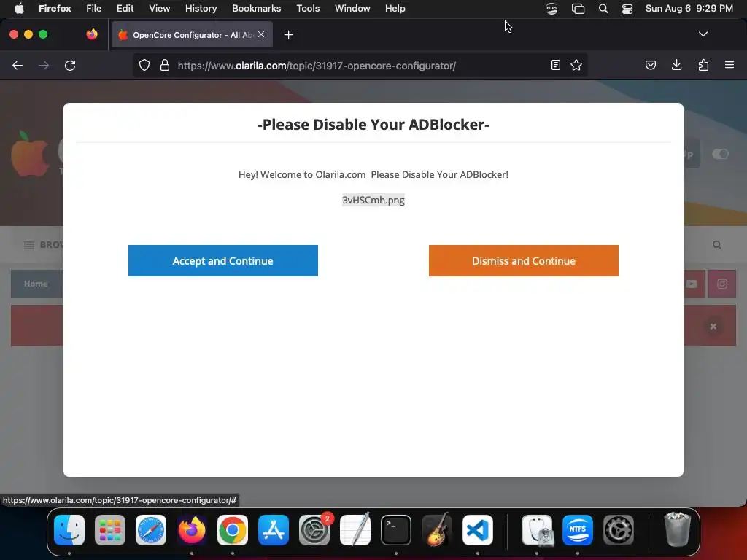Open the History menu

point(201,8)
